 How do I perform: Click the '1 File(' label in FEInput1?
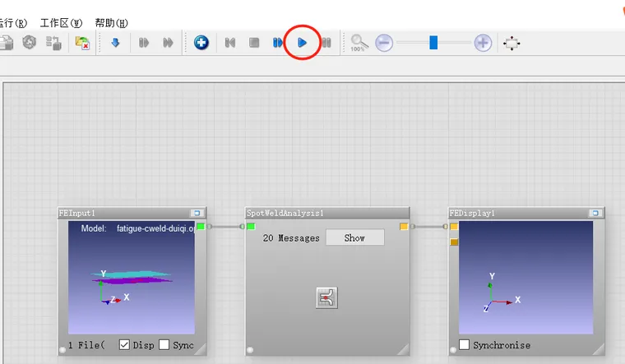coord(86,345)
